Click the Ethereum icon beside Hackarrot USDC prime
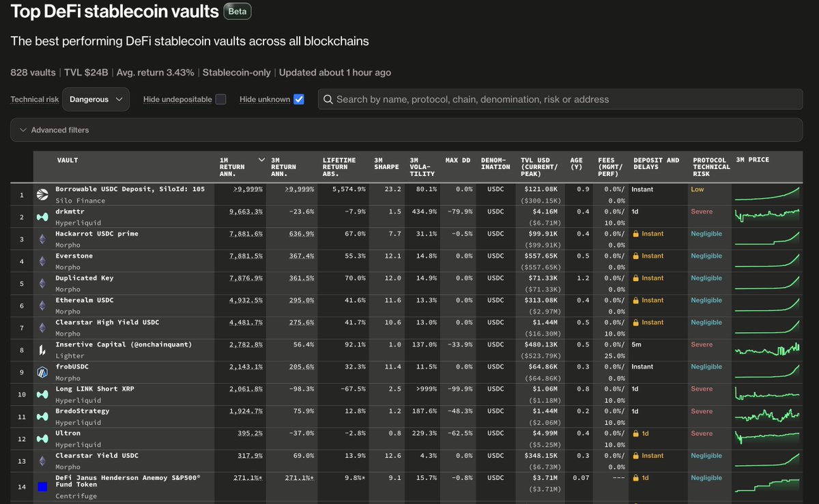Viewport: 819px width, 504px height. [x=42, y=239]
